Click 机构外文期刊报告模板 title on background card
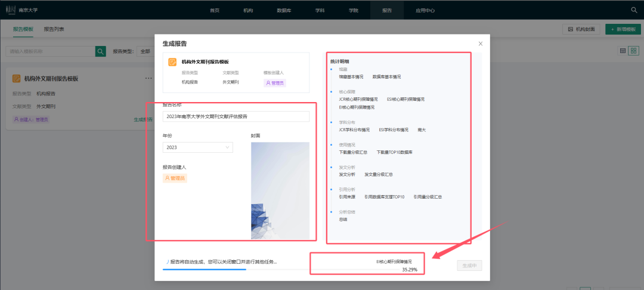This screenshot has height=290, width=644. [x=51, y=78]
